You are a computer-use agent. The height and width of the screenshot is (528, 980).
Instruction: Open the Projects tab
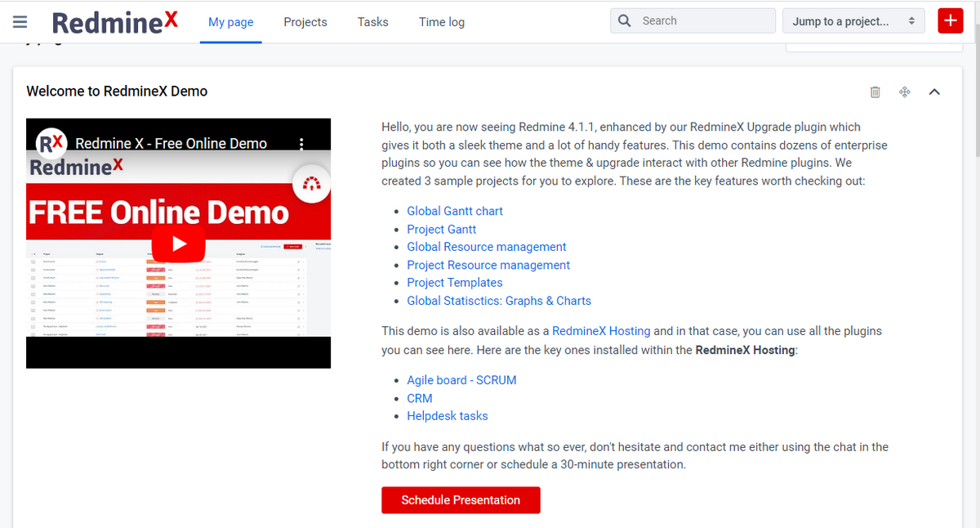click(x=305, y=22)
